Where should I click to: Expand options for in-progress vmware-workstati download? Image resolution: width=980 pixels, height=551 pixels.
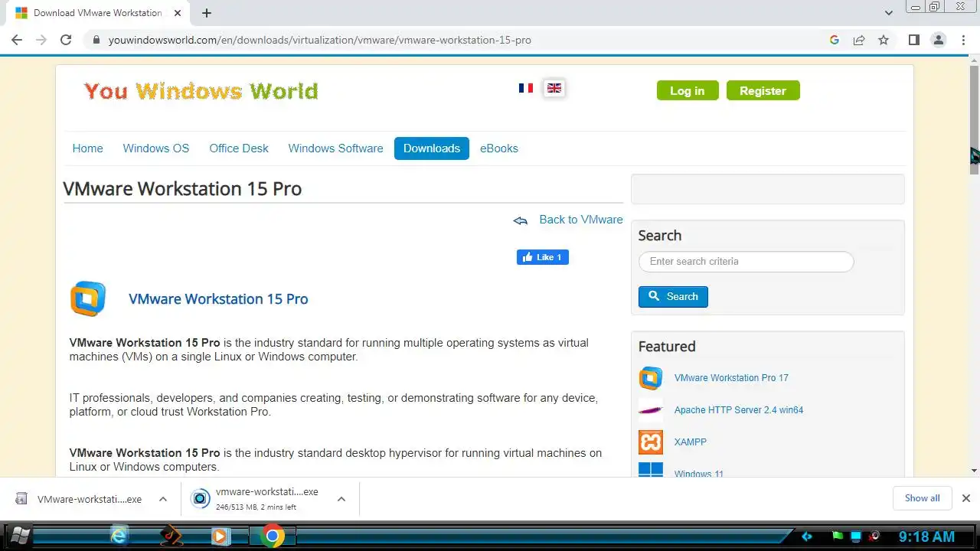pos(341,499)
